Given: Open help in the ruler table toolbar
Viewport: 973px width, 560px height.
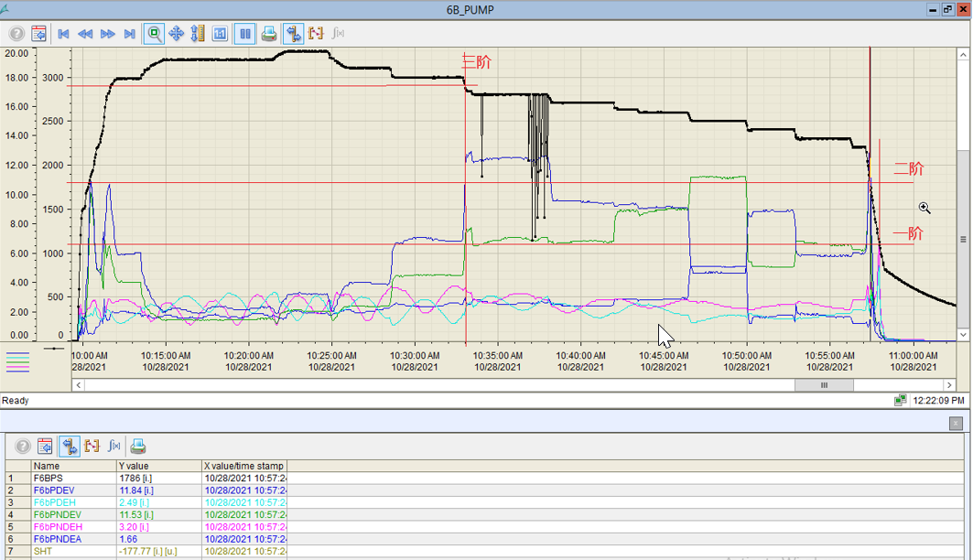Looking at the screenshot, I should (22, 446).
